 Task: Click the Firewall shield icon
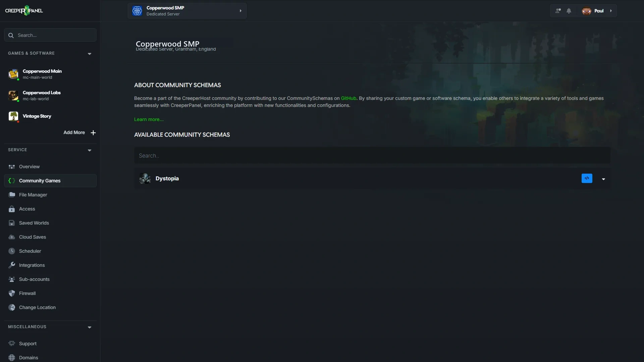pos(12,293)
